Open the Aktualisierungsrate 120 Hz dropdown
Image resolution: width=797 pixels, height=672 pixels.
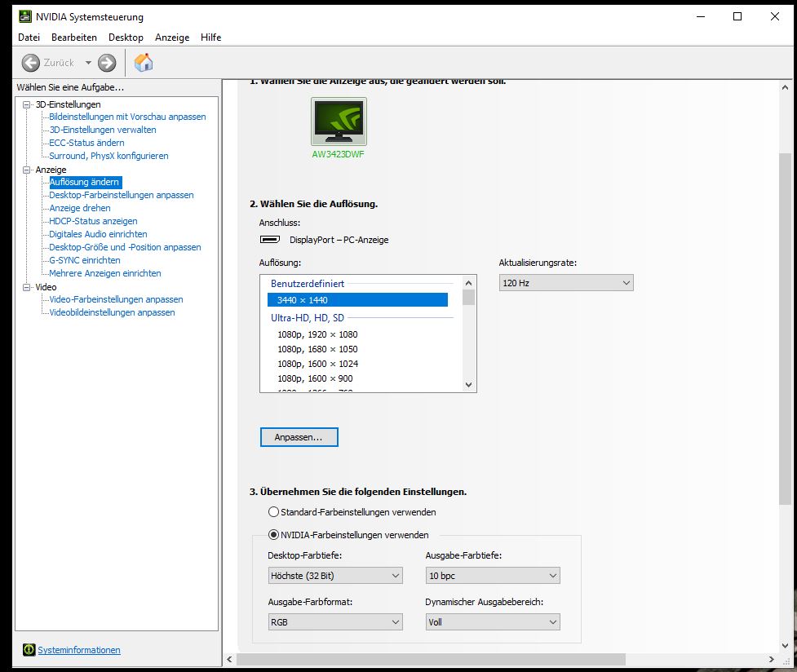coord(566,283)
